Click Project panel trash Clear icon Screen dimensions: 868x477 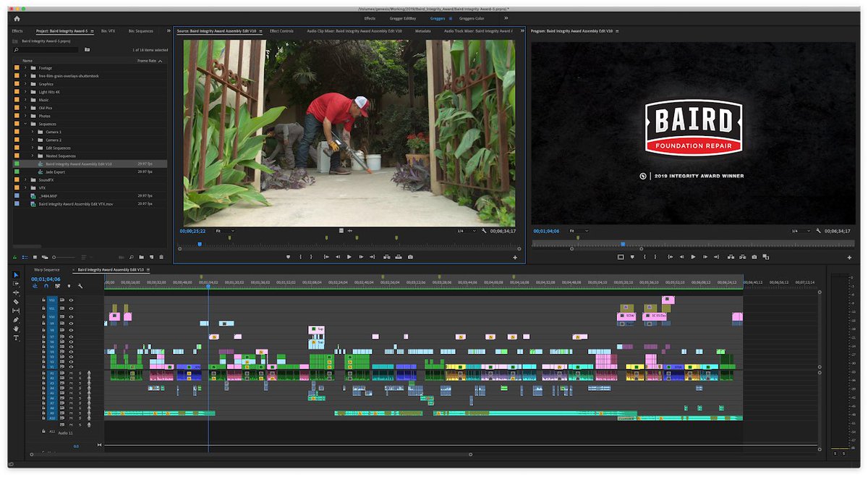point(163,257)
